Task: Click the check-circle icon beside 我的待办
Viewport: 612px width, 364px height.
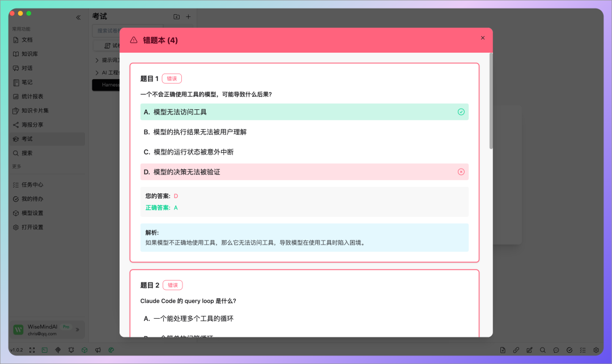Action: (x=16, y=199)
